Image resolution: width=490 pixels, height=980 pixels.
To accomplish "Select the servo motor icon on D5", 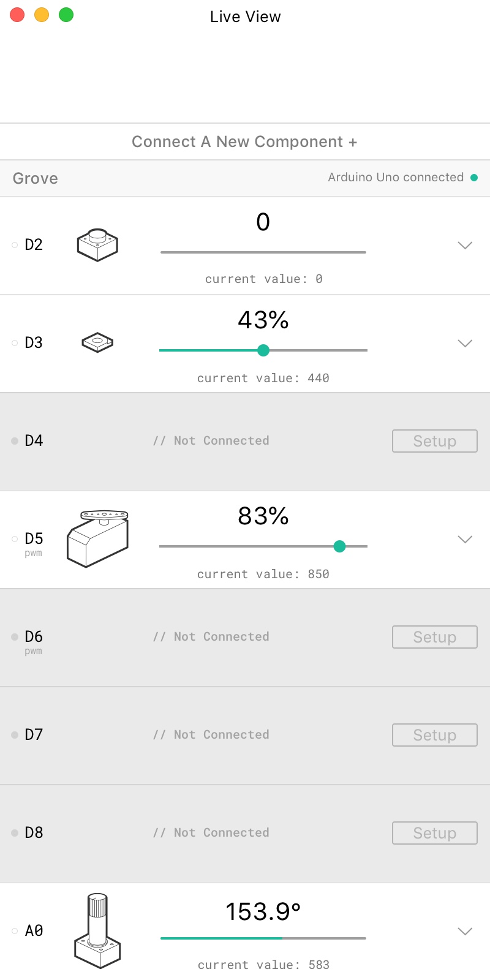I will pyautogui.click(x=98, y=539).
